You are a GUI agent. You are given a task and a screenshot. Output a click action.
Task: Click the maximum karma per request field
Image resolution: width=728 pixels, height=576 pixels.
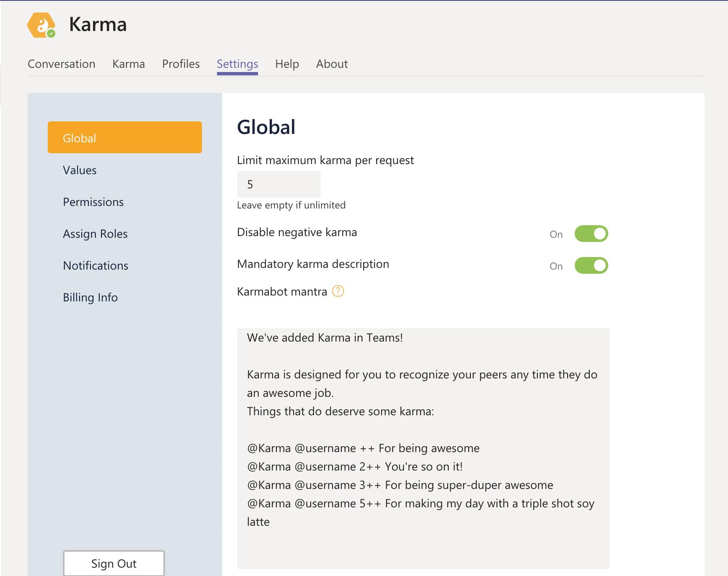279,184
